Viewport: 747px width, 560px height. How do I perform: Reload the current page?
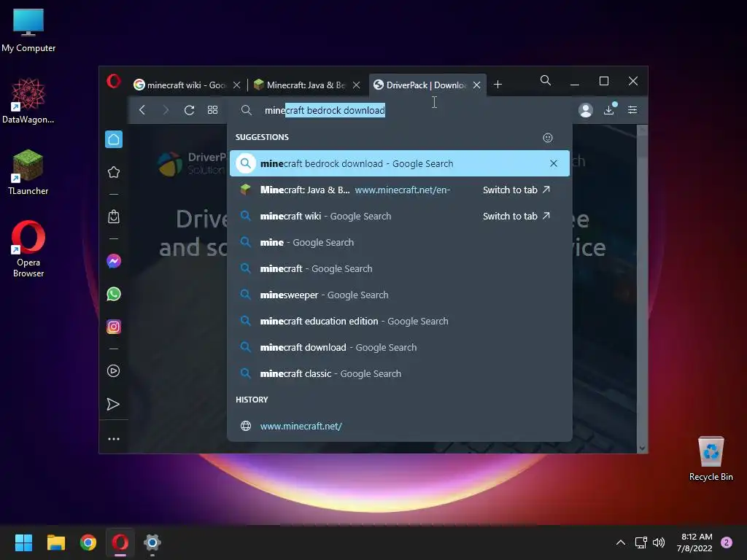pos(189,110)
